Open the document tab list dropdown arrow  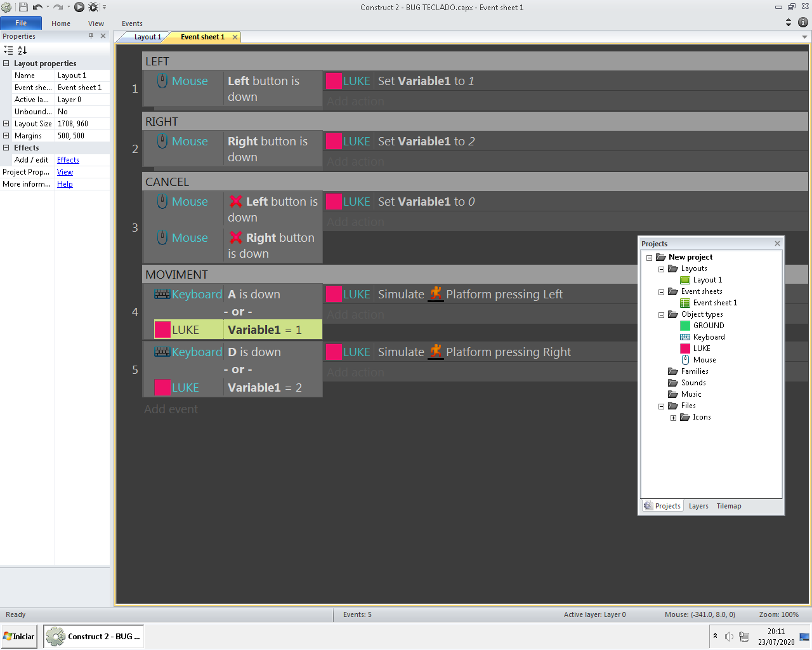805,37
